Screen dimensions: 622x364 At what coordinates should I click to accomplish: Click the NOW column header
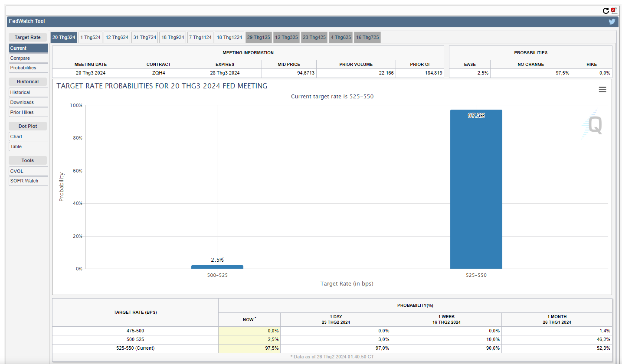tap(249, 319)
